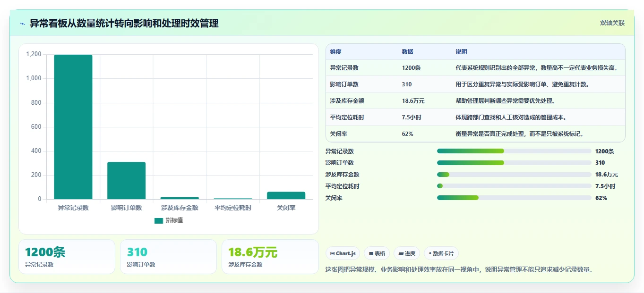The width and height of the screenshot is (644, 293).
Task: Select the 进度 chip
Action: [407, 253]
